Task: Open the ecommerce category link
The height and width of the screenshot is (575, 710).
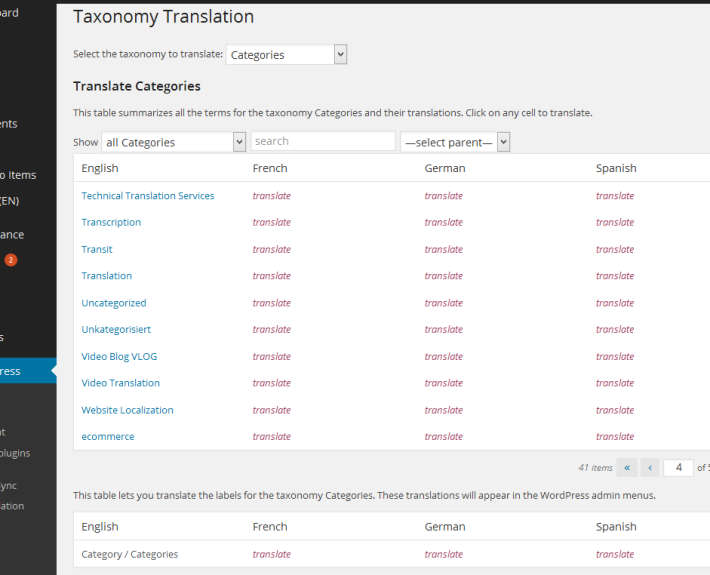Action: tap(108, 436)
